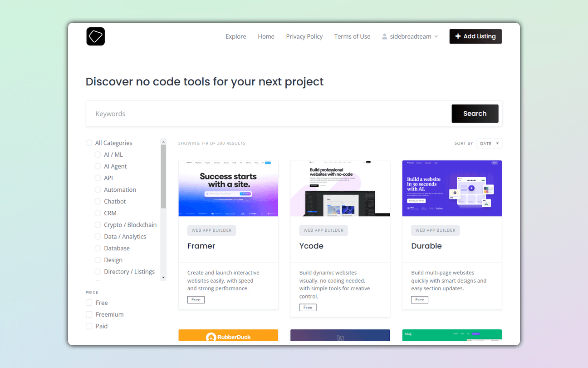Screen dimensions: 588x368
Task: Expand the sidebreadteam account menu
Action: [410, 36]
